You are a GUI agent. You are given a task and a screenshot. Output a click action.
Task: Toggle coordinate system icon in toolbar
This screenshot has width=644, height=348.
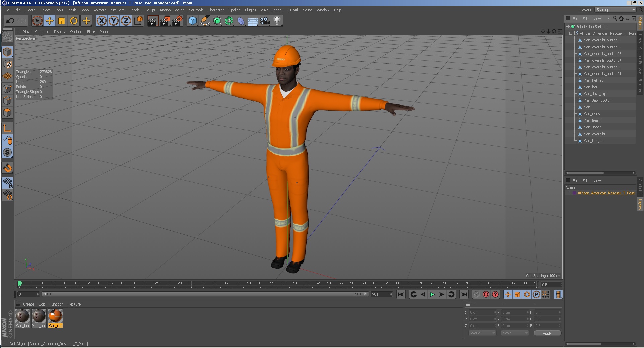point(138,21)
